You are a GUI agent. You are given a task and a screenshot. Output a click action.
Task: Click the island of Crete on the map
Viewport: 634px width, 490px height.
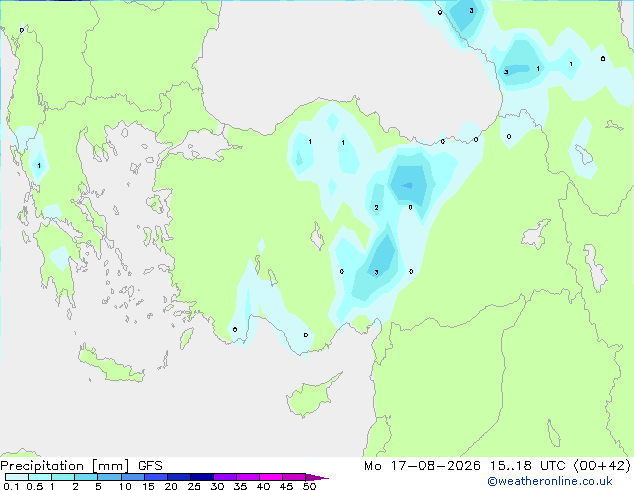(x=111, y=365)
